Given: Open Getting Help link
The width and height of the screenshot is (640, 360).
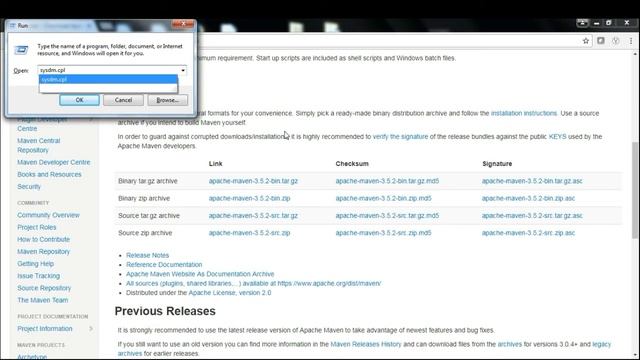Looking at the screenshot, I should click(x=35, y=264).
